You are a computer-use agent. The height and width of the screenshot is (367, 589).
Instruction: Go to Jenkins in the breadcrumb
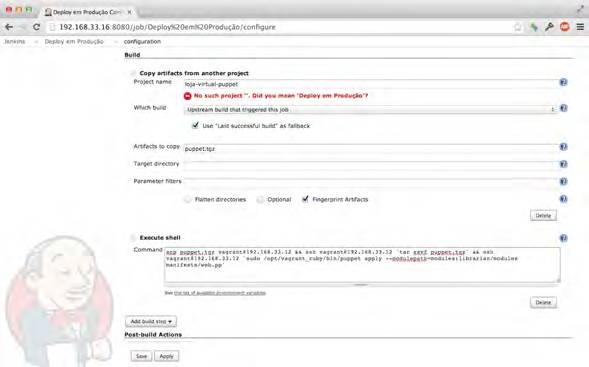[x=15, y=42]
